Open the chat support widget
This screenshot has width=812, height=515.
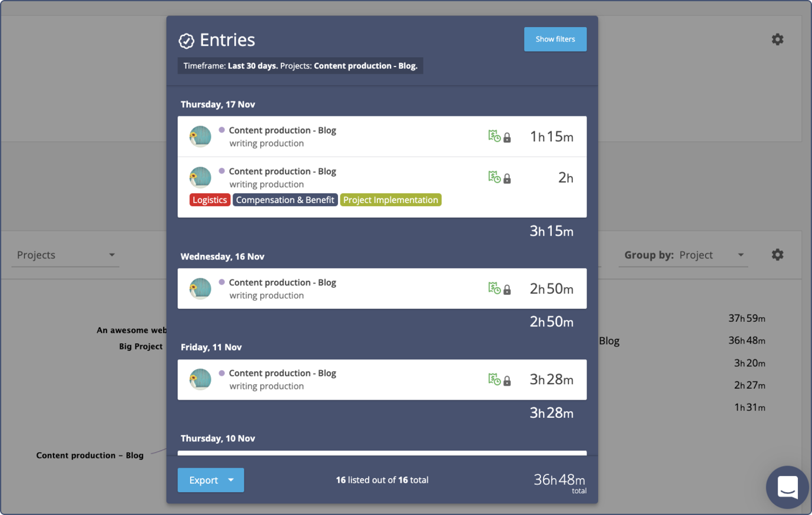pos(787,487)
